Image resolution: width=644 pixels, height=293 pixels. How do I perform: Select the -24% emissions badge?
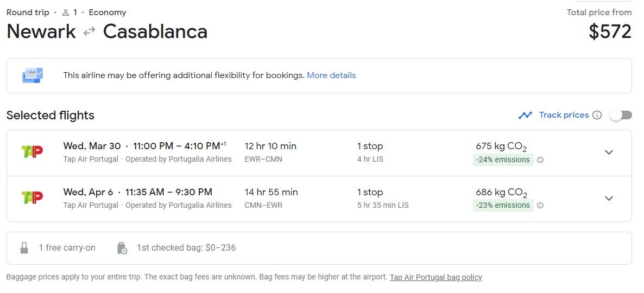tap(503, 160)
